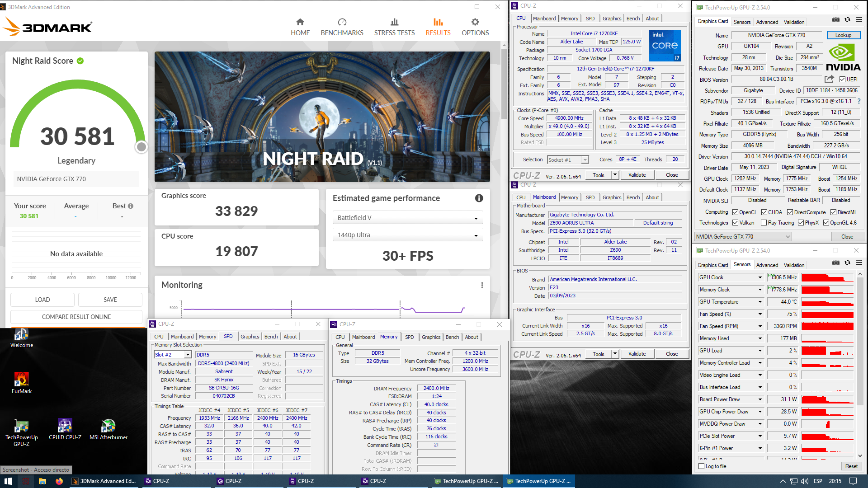
Task: Open the volume control in system tray
Action: [805, 481]
